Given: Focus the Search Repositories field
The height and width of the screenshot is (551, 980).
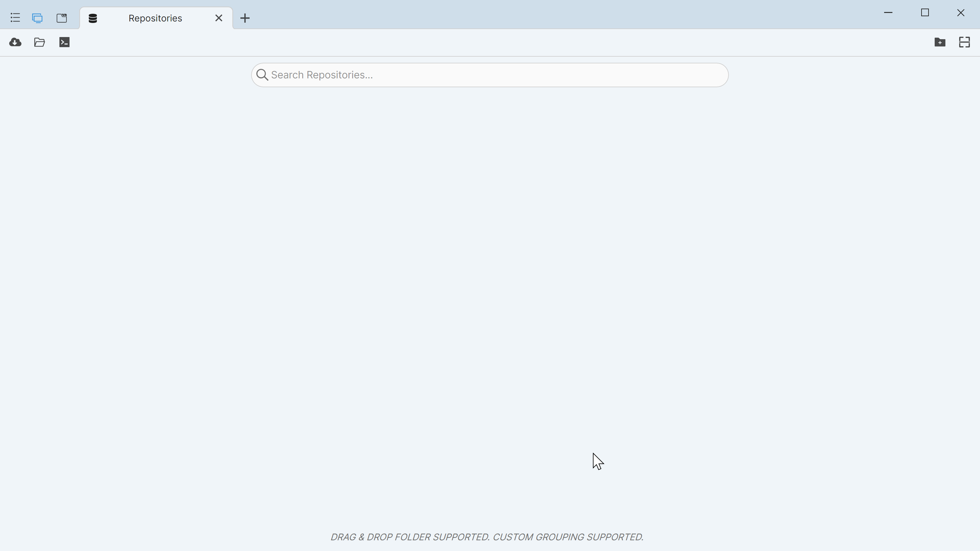Looking at the screenshot, I should tap(495, 75).
